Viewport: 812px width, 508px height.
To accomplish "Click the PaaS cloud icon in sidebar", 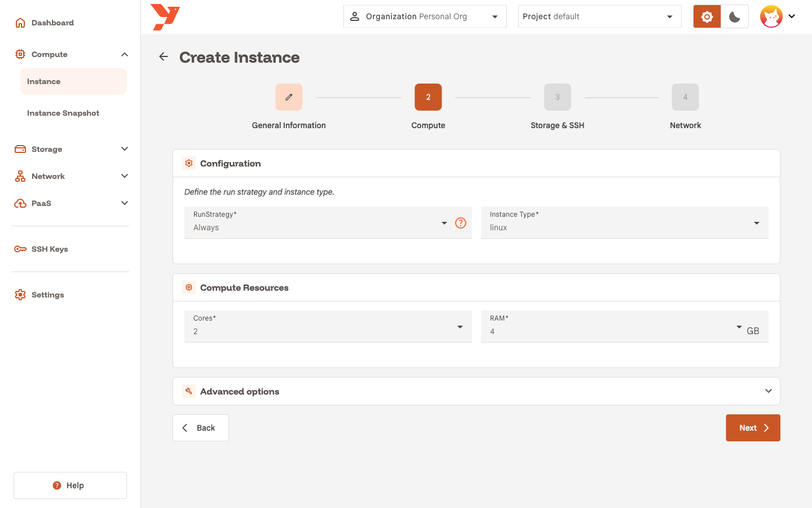I will pos(20,203).
